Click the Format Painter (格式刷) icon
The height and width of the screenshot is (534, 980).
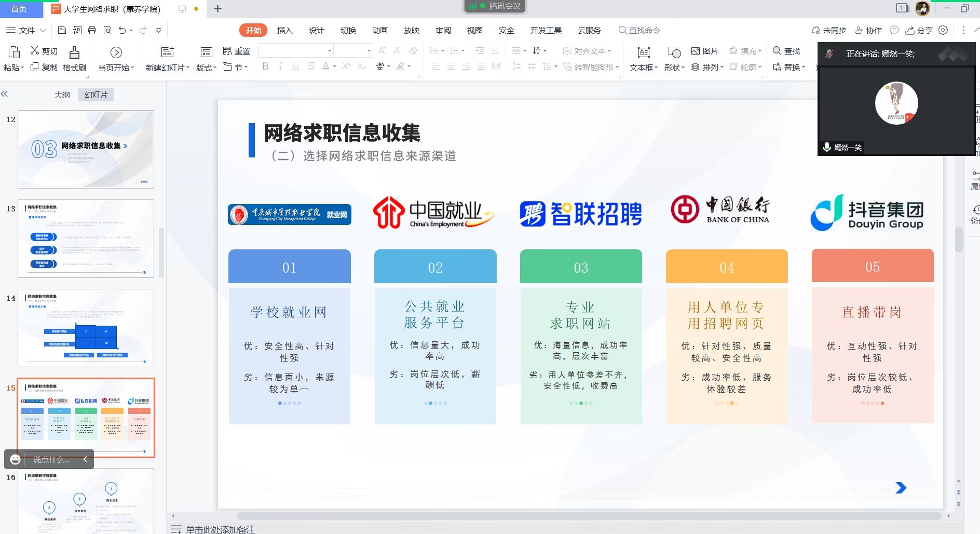[74, 52]
